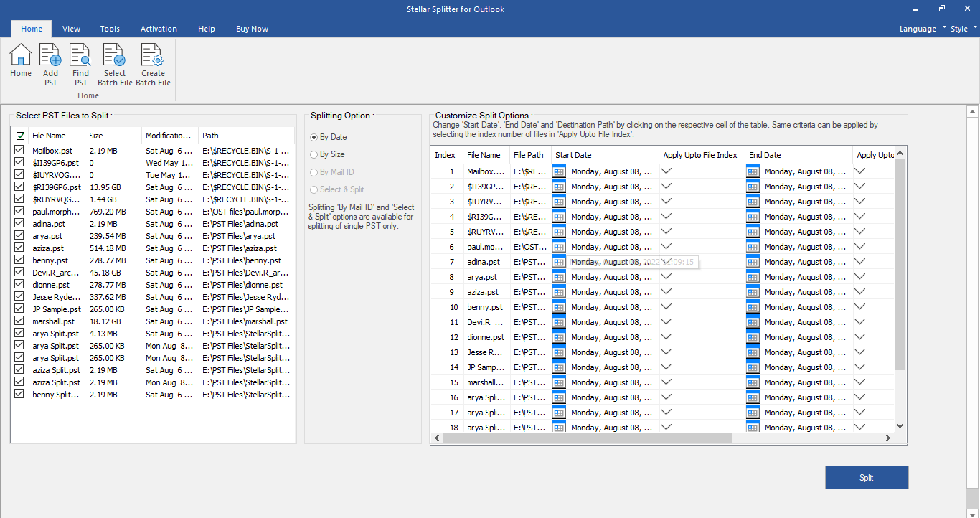Expand Apply Upto File Index dropdown for index 1
The width and height of the screenshot is (980, 518).
click(666, 171)
